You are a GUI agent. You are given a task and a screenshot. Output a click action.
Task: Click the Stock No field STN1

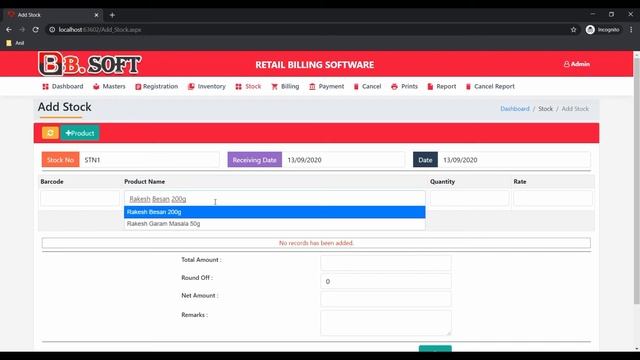click(149, 160)
